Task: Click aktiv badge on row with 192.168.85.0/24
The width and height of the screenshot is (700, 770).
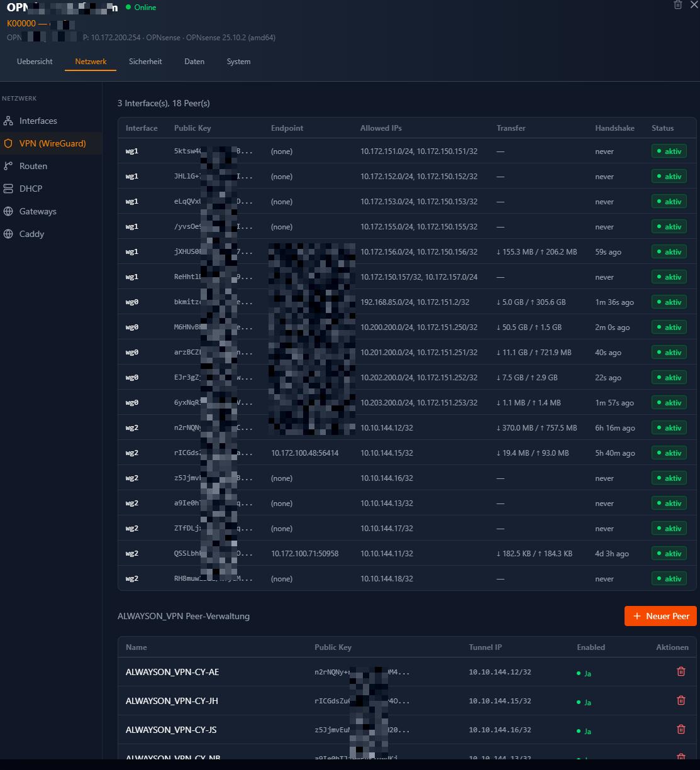Action: coord(669,302)
